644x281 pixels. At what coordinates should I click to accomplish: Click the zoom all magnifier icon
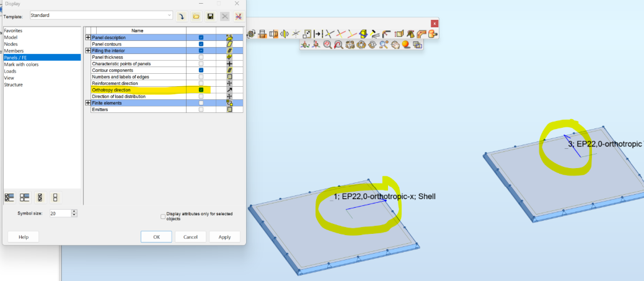(x=328, y=45)
